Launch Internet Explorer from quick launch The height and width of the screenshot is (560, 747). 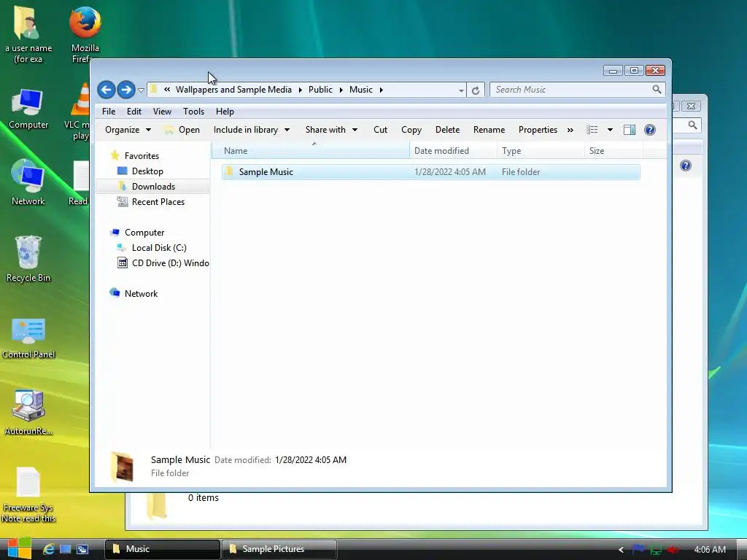click(49, 549)
